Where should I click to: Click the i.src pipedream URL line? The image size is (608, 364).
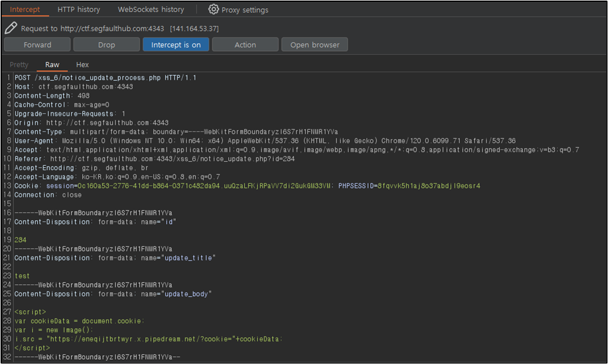pyautogui.click(x=149, y=339)
